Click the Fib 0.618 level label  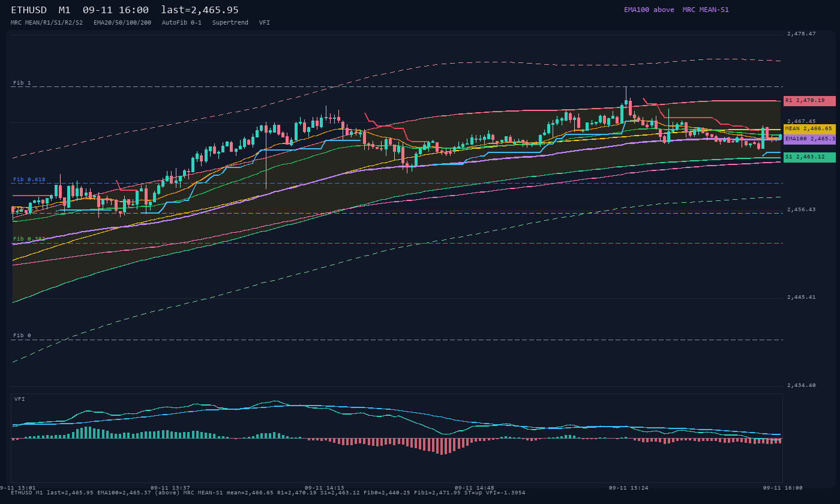(29, 179)
